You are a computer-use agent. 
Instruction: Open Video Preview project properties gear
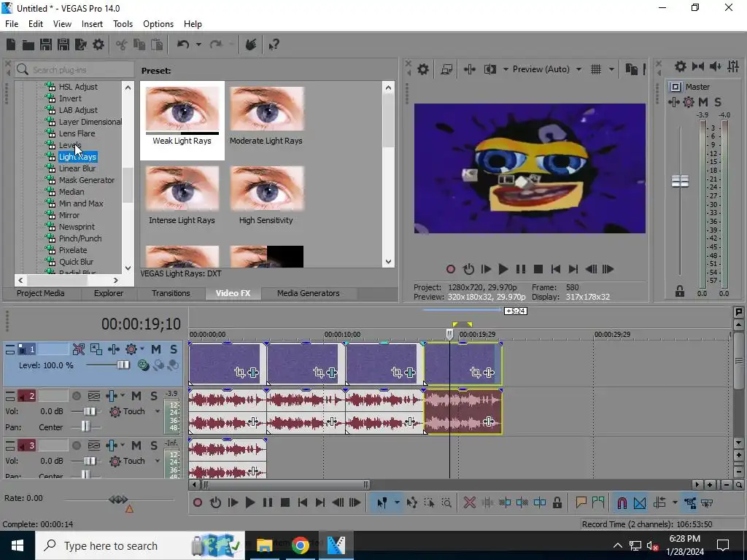[423, 69]
